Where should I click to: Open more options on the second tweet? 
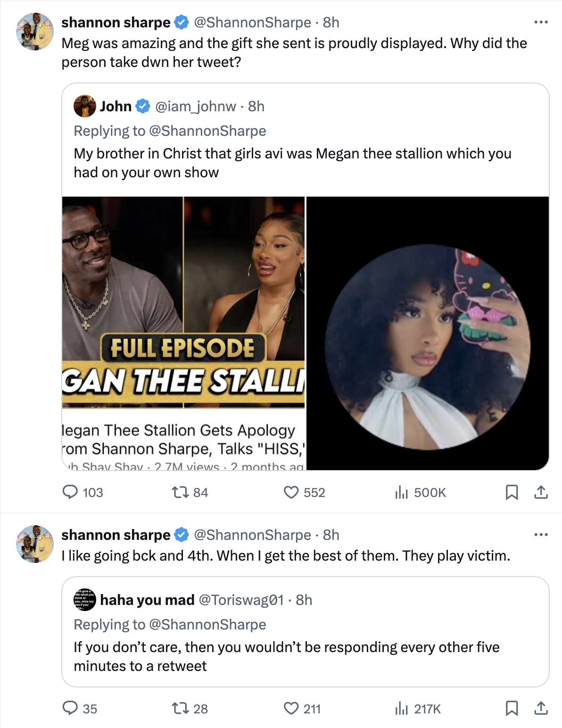click(541, 535)
